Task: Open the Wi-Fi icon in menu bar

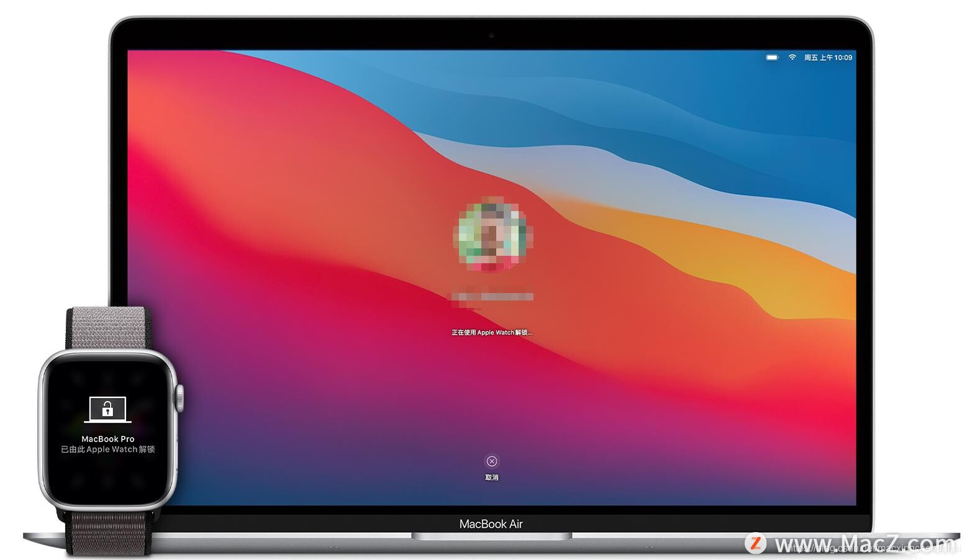Action: pyautogui.click(x=792, y=57)
